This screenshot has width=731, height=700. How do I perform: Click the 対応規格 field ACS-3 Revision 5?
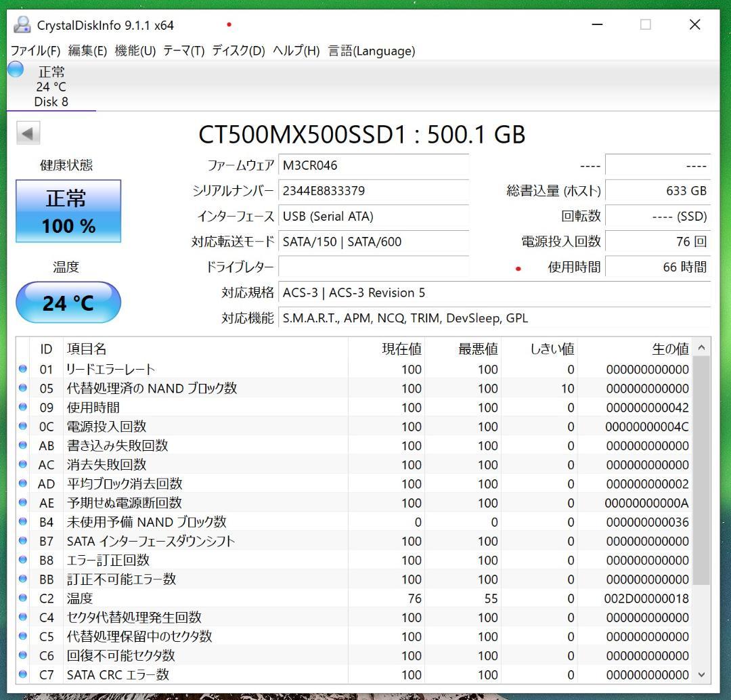[495, 293]
